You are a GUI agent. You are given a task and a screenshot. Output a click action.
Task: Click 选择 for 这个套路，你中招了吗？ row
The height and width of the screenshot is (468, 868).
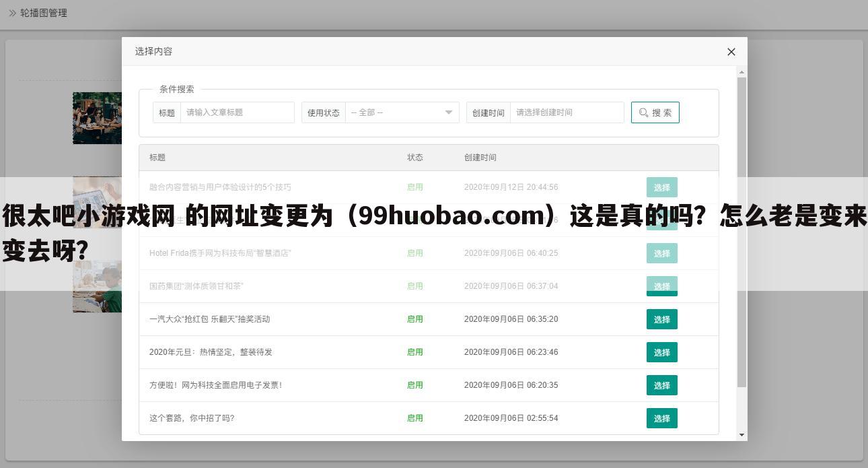[x=662, y=418]
